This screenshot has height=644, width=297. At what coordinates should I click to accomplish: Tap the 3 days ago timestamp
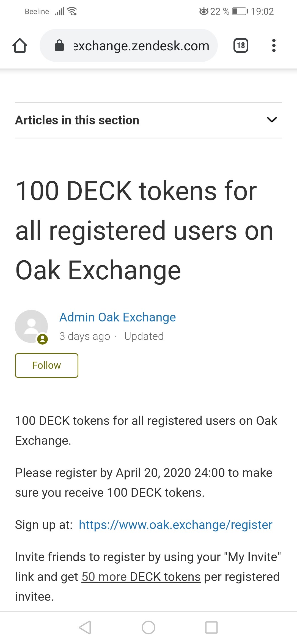tap(84, 336)
